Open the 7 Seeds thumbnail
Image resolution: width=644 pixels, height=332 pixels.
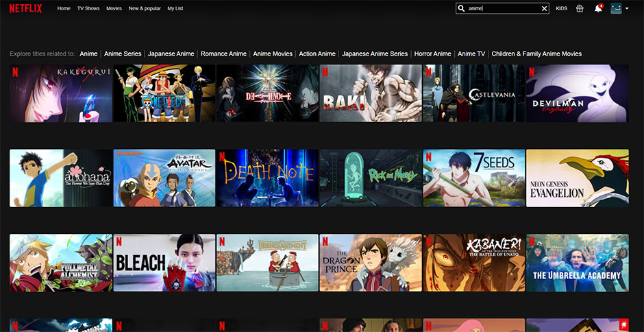coord(474,178)
